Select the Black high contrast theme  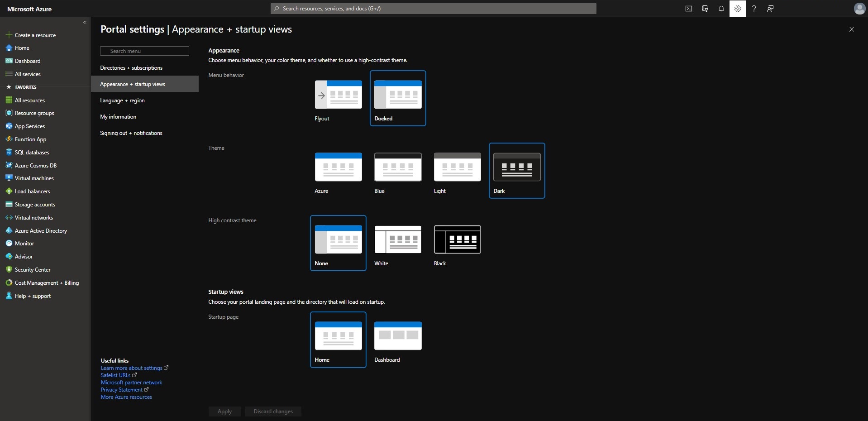tap(457, 244)
